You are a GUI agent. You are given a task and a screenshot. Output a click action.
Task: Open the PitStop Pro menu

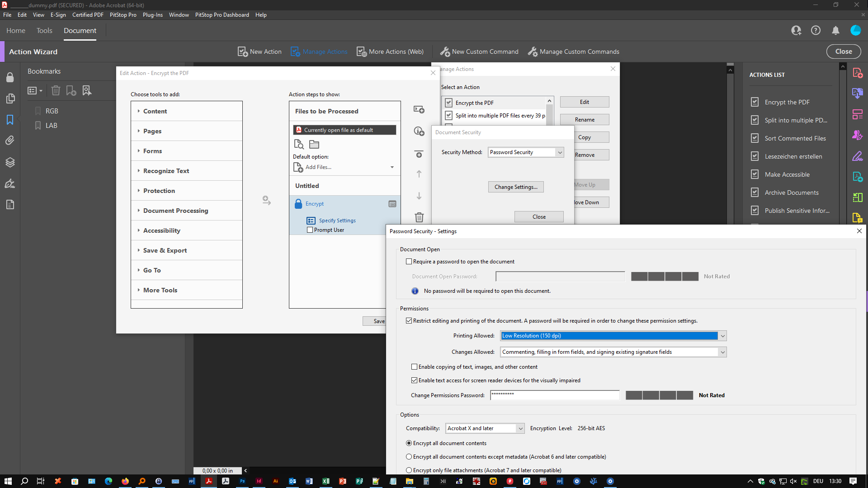[123, 14]
